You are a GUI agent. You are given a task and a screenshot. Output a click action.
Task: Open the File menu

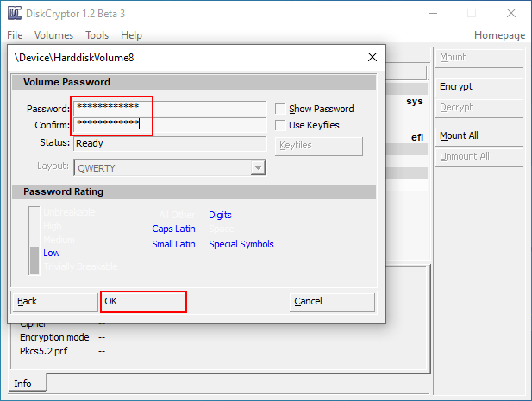pos(15,35)
